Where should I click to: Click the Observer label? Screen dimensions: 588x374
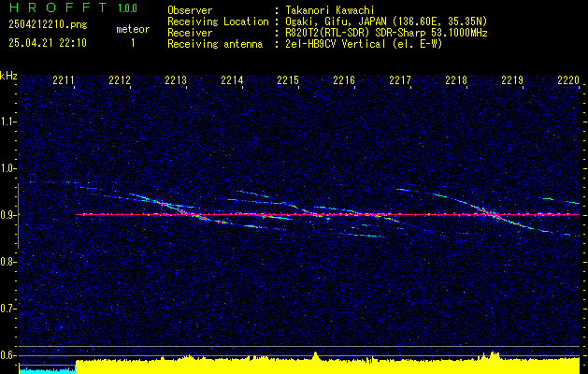(190, 10)
